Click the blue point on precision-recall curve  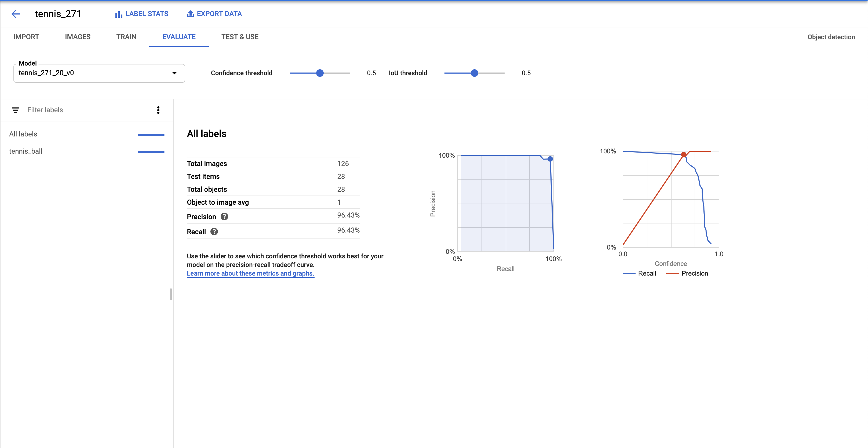[550, 159]
